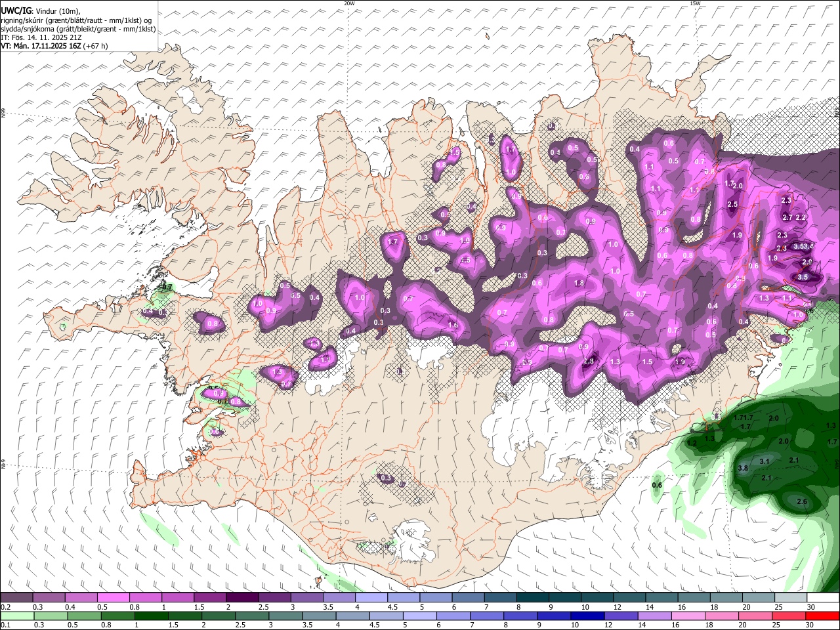840x630 pixels.
Task: Click the '3.1' rain value on map
Action: (765, 462)
